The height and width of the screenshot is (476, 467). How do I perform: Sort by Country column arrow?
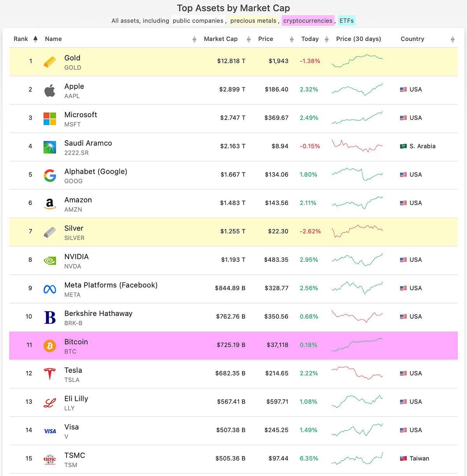(453, 39)
